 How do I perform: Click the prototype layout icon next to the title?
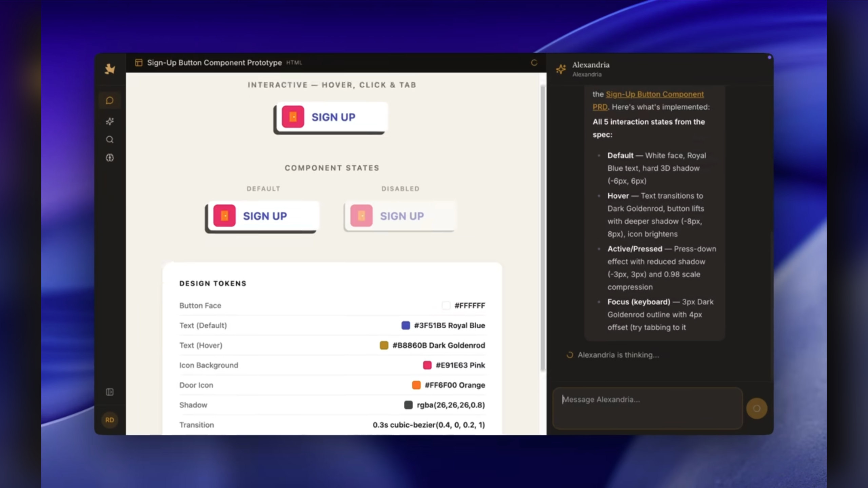(x=138, y=62)
